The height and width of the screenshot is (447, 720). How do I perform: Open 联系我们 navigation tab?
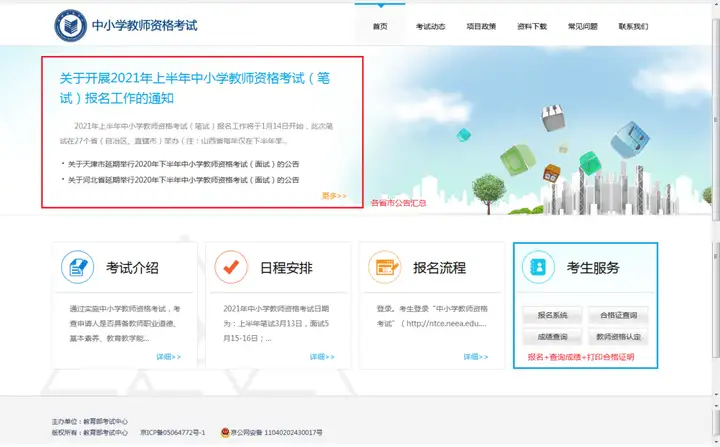tap(633, 27)
